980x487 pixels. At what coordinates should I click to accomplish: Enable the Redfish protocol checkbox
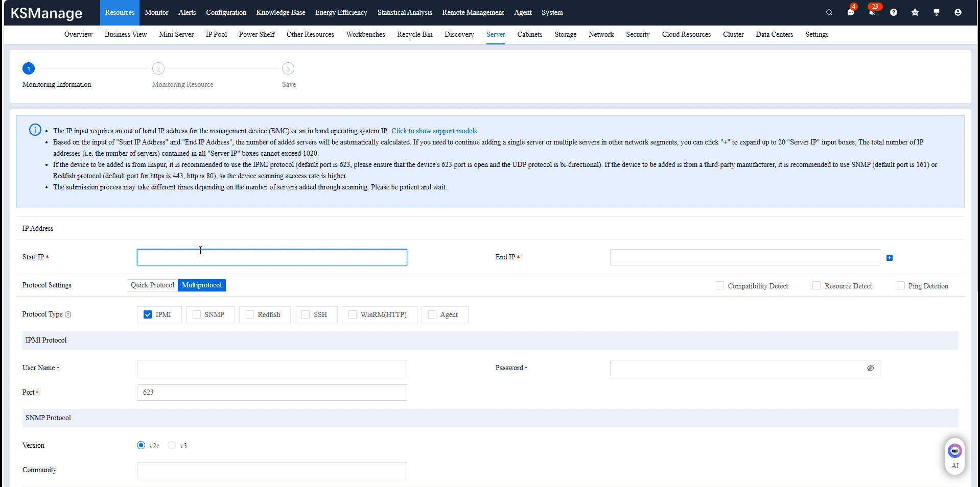[250, 314]
